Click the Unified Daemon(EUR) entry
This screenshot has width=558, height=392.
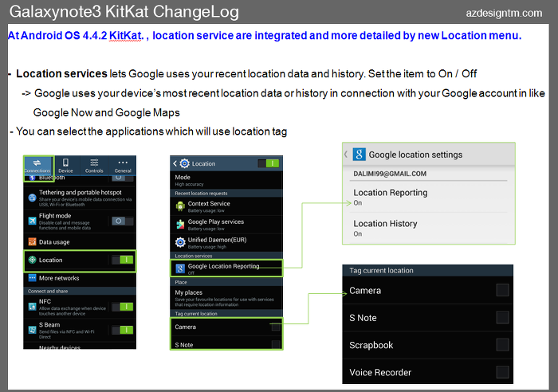click(x=226, y=242)
